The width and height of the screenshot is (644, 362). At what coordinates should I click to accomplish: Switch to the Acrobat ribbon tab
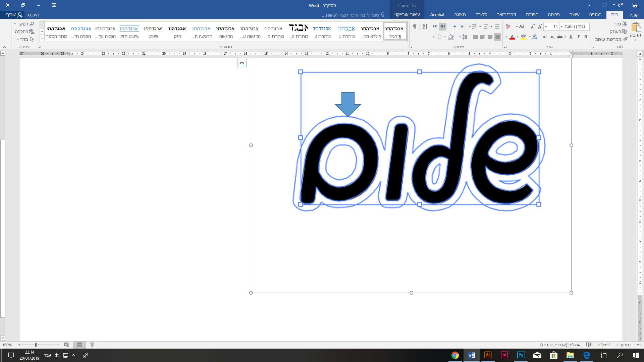[438, 15]
